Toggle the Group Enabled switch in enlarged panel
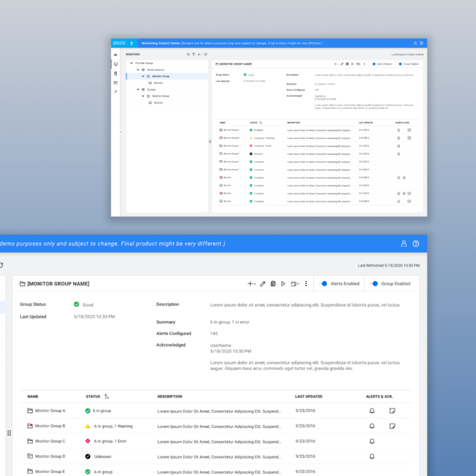Screen dimensions: 476x476 tap(374, 283)
